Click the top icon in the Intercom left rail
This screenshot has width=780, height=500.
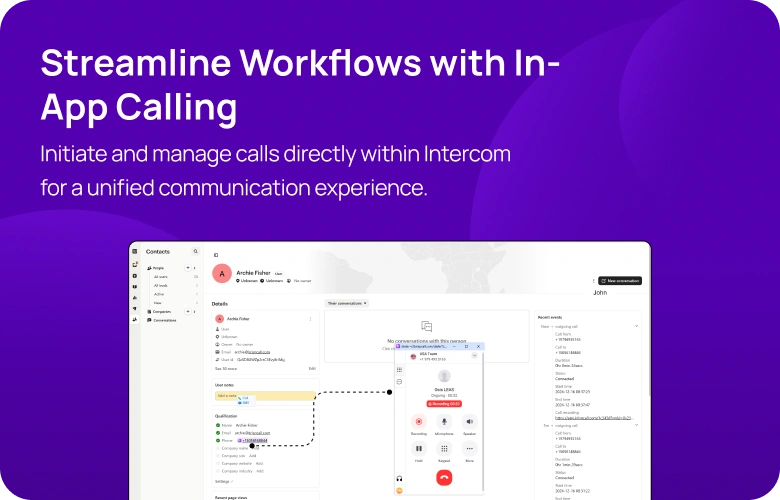[x=134, y=251]
